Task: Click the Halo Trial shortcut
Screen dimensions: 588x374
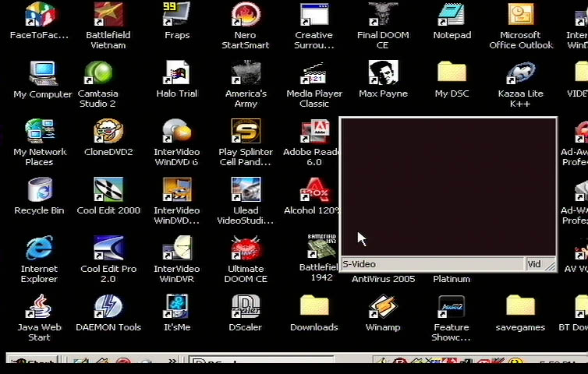Action: pos(176,73)
